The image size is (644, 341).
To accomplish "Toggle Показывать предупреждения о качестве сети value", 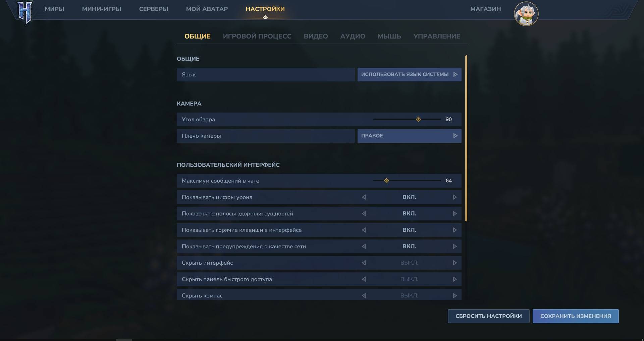I will click(x=409, y=247).
